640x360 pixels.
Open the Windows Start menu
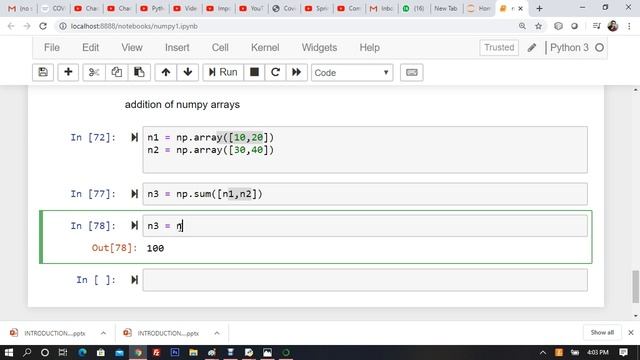(x=9, y=352)
